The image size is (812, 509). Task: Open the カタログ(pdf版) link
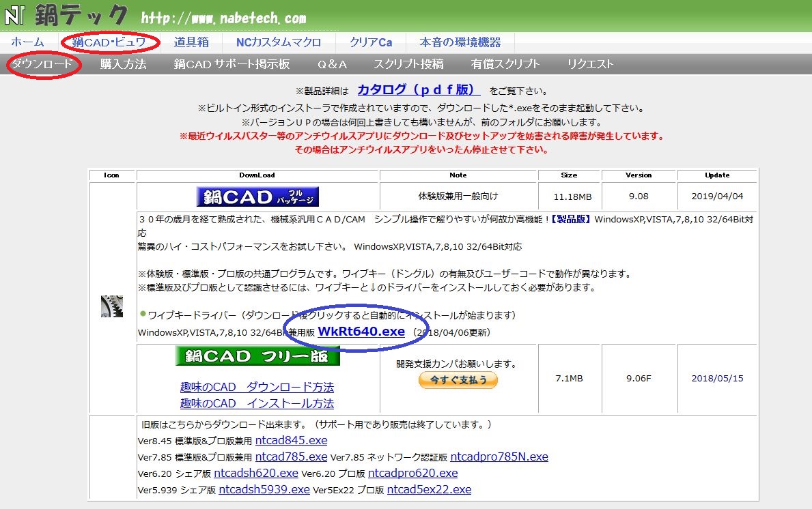click(x=419, y=89)
